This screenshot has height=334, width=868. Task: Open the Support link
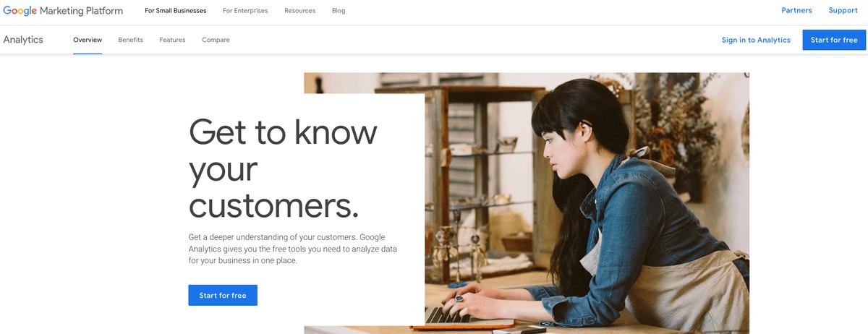tap(843, 11)
